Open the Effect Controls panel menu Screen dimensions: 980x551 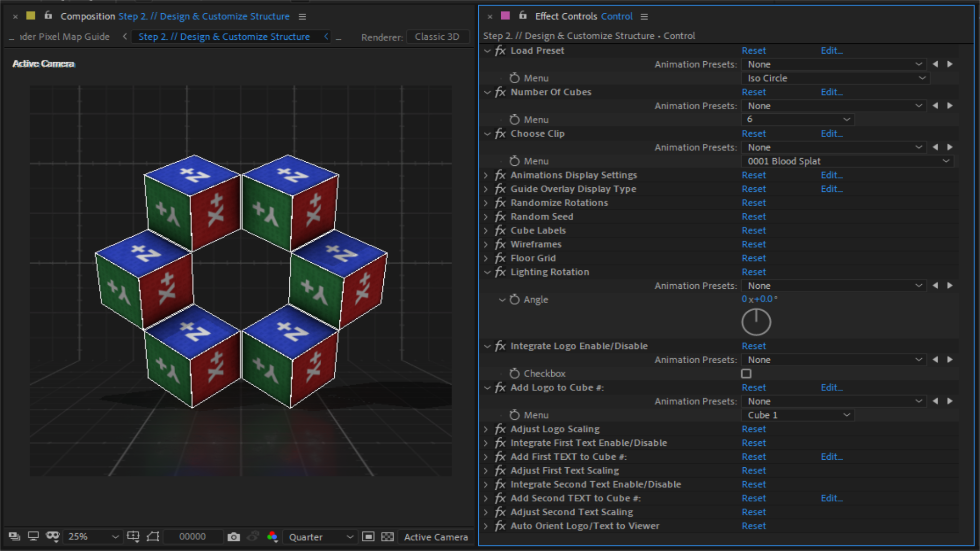pyautogui.click(x=644, y=16)
